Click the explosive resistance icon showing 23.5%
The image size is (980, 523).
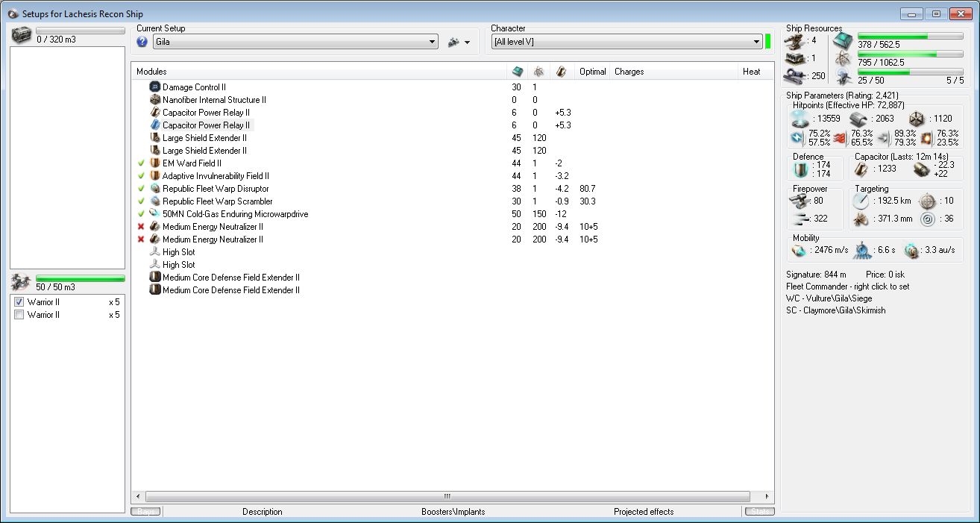click(927, 138)
